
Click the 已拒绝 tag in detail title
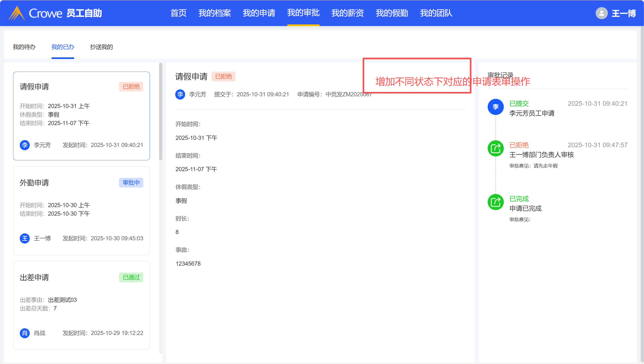point(223,76)
